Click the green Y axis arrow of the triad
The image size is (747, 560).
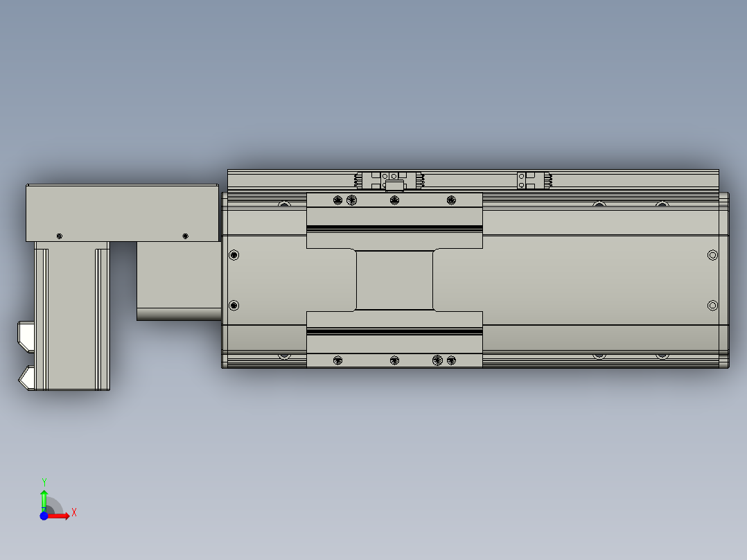[44, 495]
